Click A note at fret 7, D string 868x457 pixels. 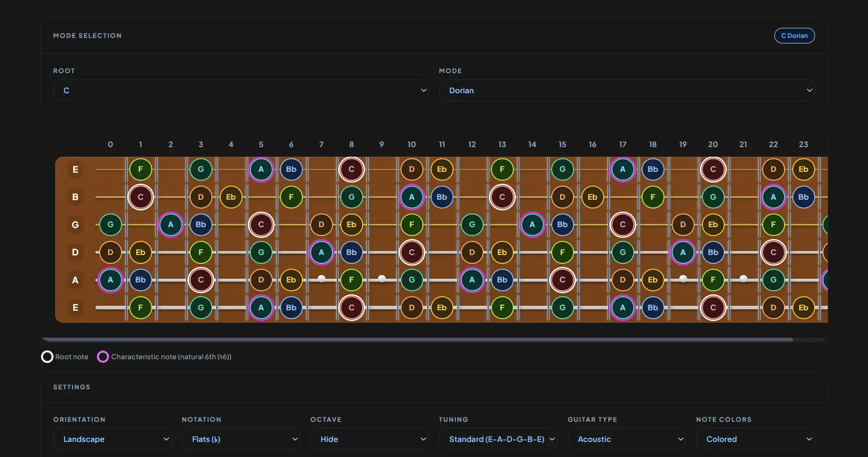click(321, 252)
